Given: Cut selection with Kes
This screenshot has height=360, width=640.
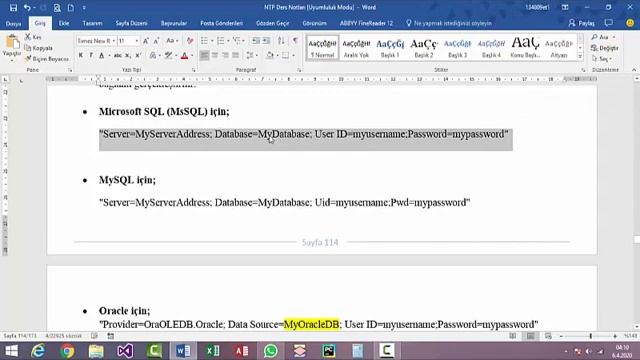Looking at the screenshot, I should 33,37.
